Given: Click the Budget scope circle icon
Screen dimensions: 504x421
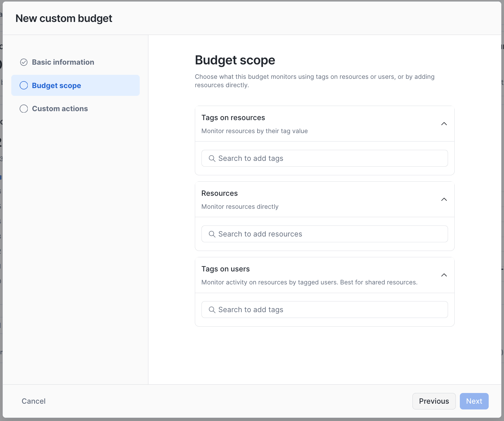Looking at the screenshot, I should point(24,85).
